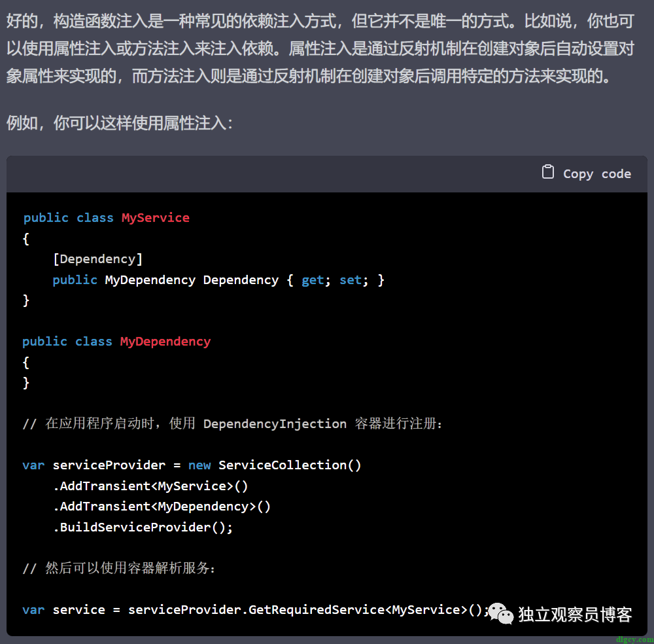The width and height of the screenshot is (654, 644).
Task: Select the red MyDependency class name
Action: tap(165, 342)
